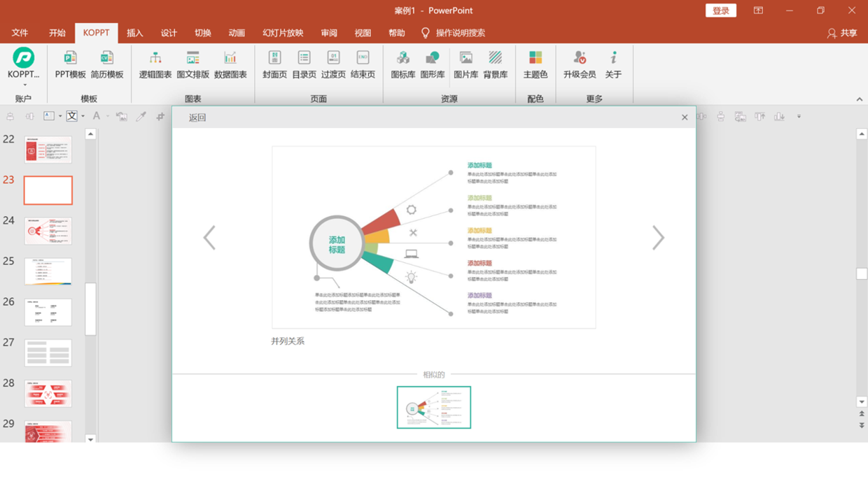
Task: Switch to the 幻灯片放映 tab
Action: point(283,33)
